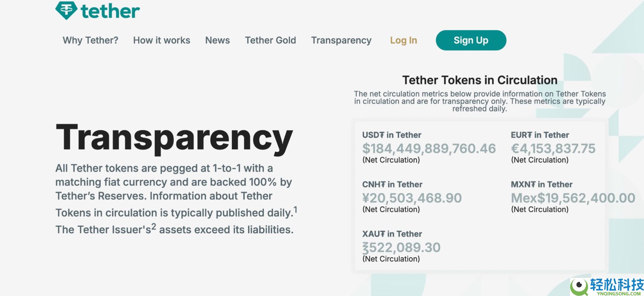This screenshot has height=296, width=644.
Task: Click the XAU₮ net circulation gold amount
Action: point(401,247)
